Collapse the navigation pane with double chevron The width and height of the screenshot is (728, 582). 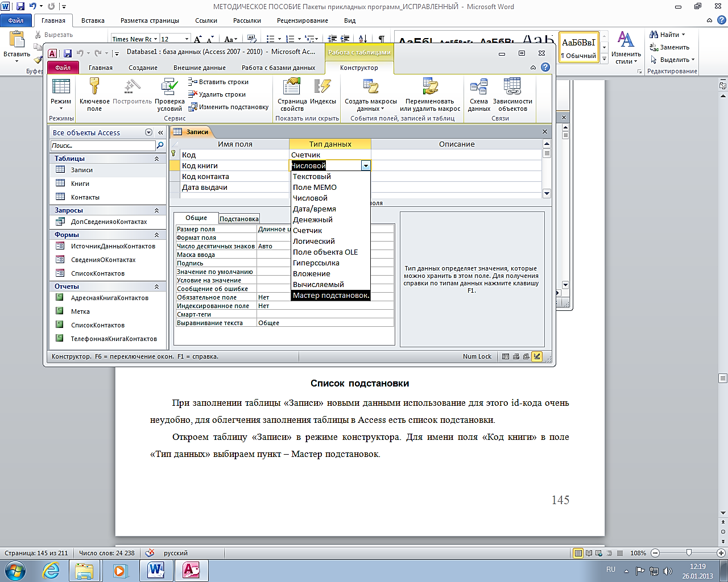tap(160, 132)
